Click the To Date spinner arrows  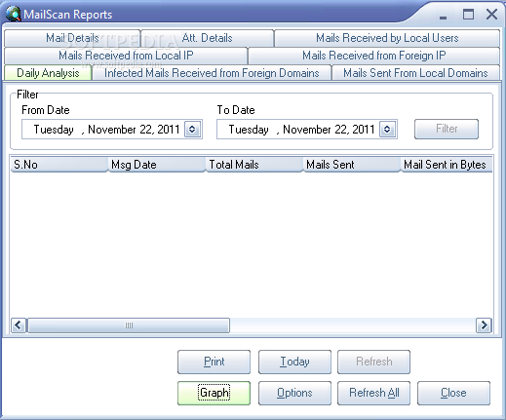click(387, 130)
